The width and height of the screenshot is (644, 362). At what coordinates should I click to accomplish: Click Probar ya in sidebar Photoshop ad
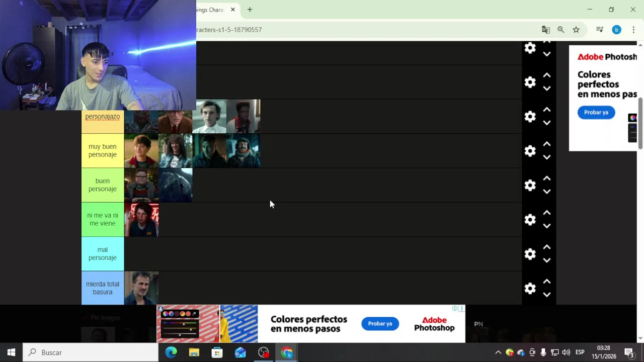coord(596,113)
